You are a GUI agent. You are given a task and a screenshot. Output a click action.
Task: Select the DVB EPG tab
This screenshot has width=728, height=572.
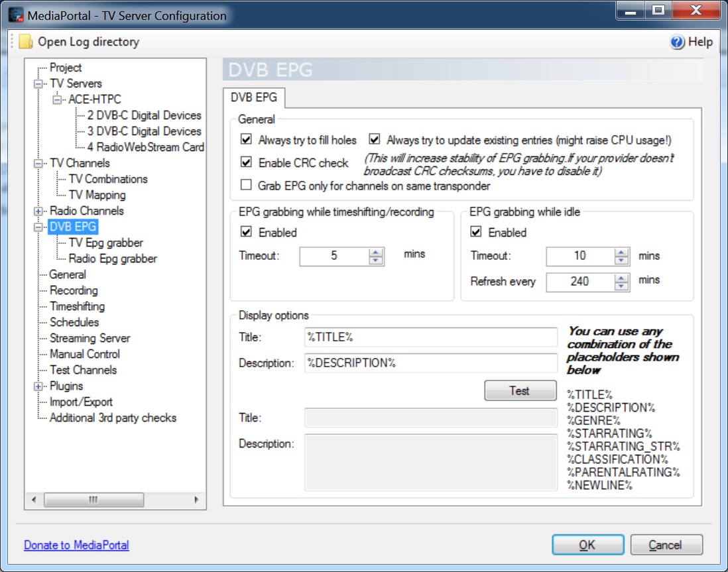[x=254, y=97]
